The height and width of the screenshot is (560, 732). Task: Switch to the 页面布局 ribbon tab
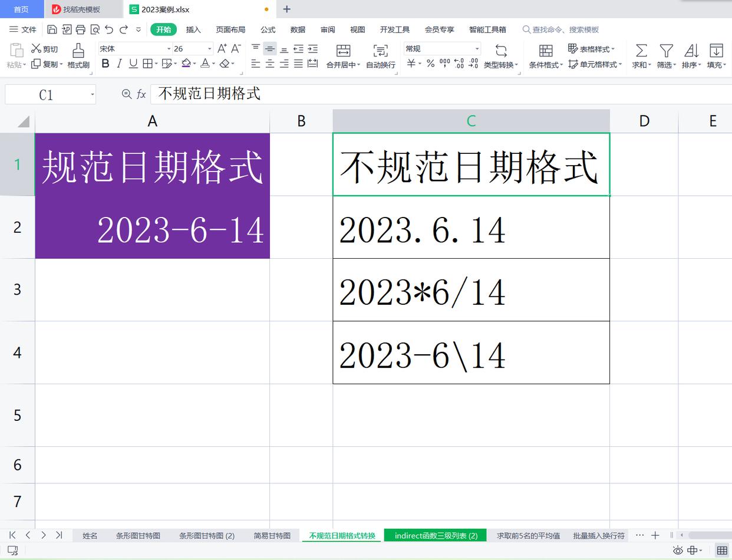230,29
